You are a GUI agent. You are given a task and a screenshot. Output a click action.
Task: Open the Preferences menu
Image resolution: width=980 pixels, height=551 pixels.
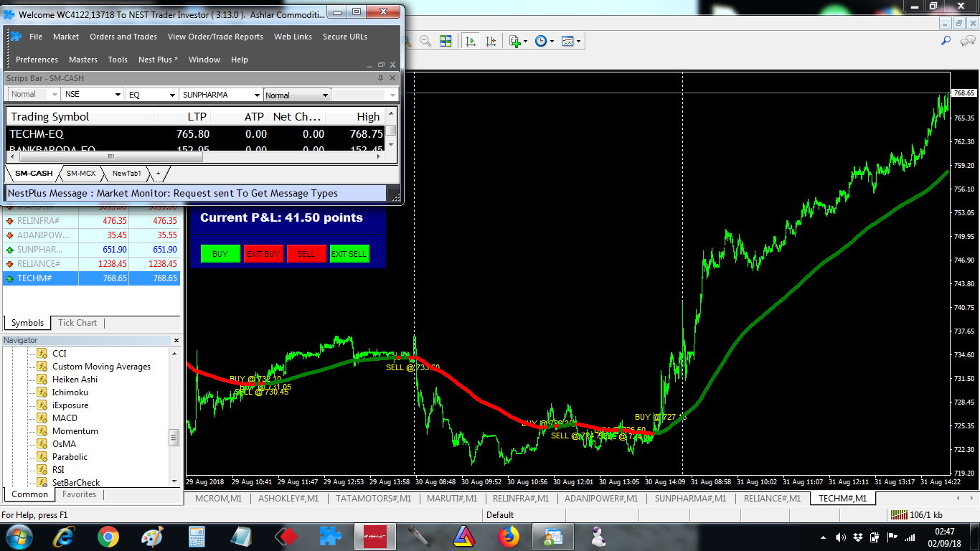point(37,60)
